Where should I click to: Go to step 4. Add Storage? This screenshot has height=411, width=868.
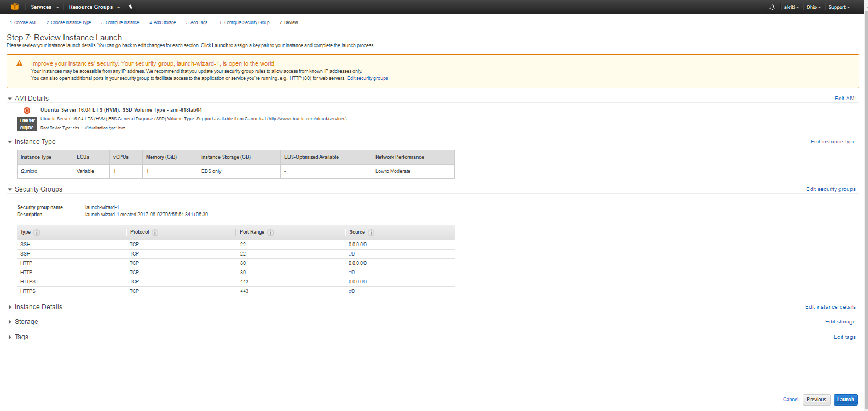click(163, 22)
